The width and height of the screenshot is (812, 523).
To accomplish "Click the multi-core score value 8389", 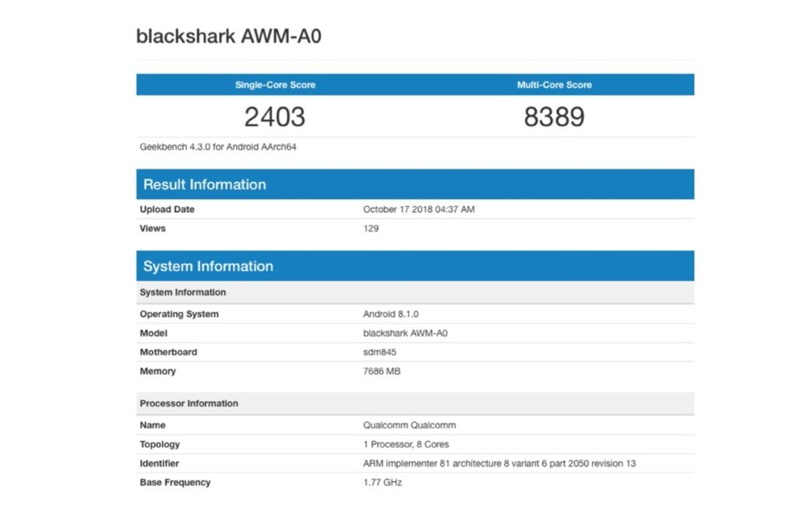I will (554, 117).
